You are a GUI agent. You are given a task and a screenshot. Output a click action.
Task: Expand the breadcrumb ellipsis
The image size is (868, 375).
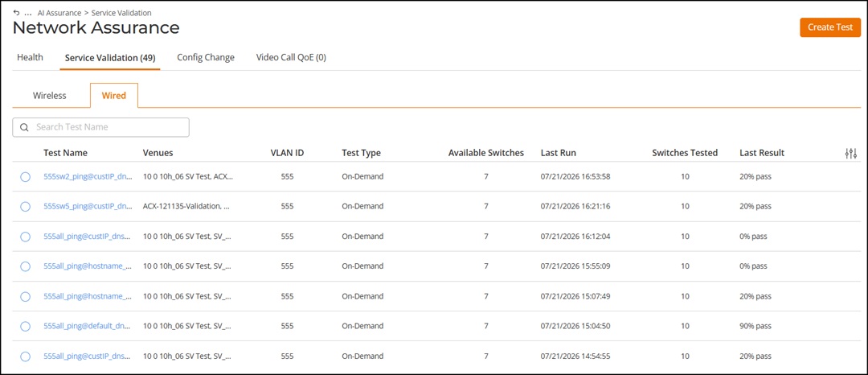(x=27, y=13)
